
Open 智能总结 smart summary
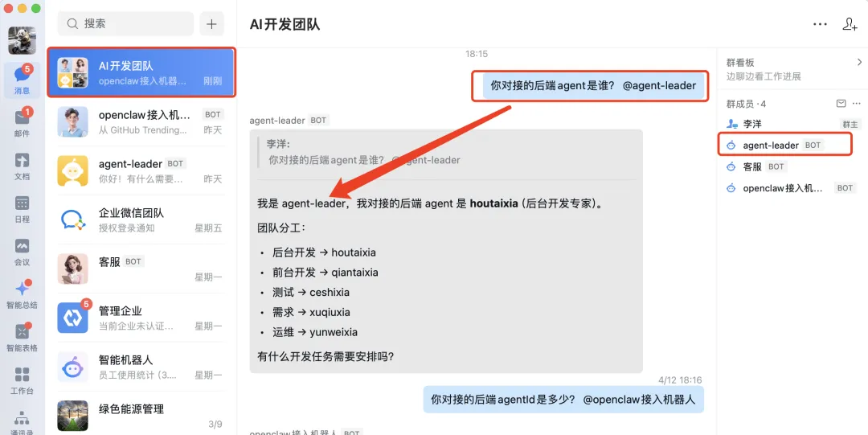pos(23,294)
